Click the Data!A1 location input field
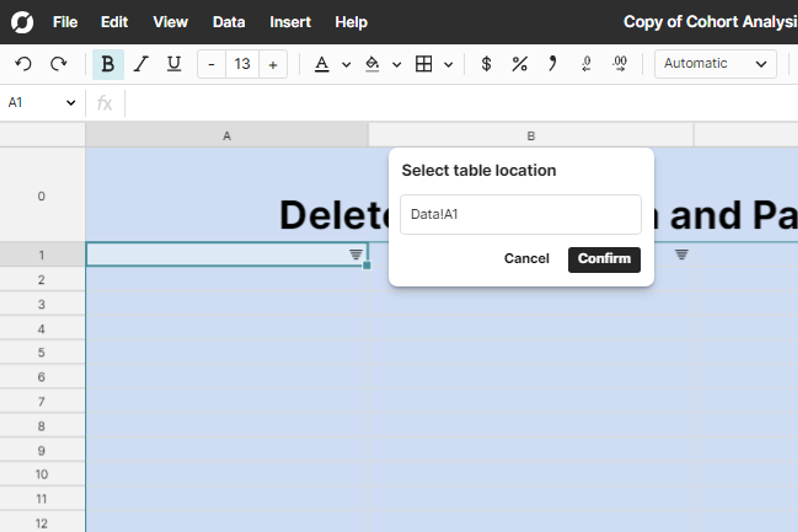798x532 pixels. (x=520, y=214)
